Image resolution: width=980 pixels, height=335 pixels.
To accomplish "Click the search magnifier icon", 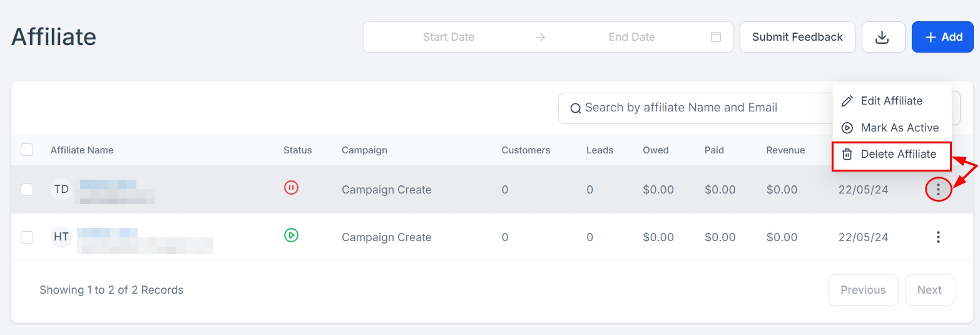I will (576, 108).
